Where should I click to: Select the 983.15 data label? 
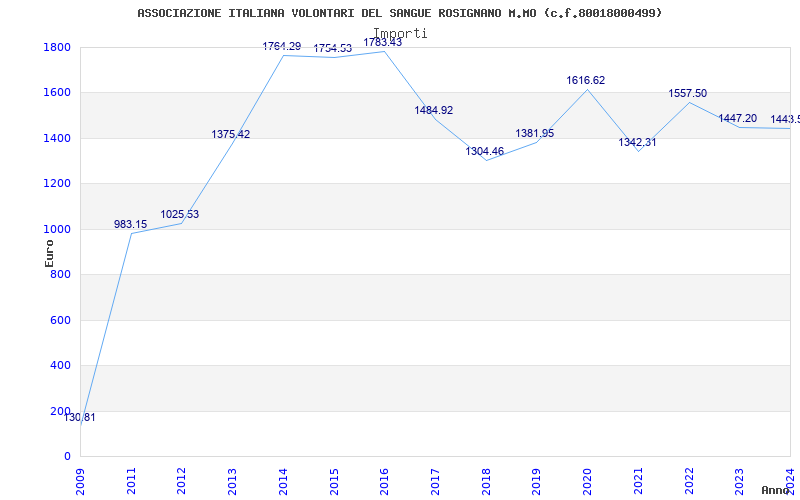[x=131, y=224]
